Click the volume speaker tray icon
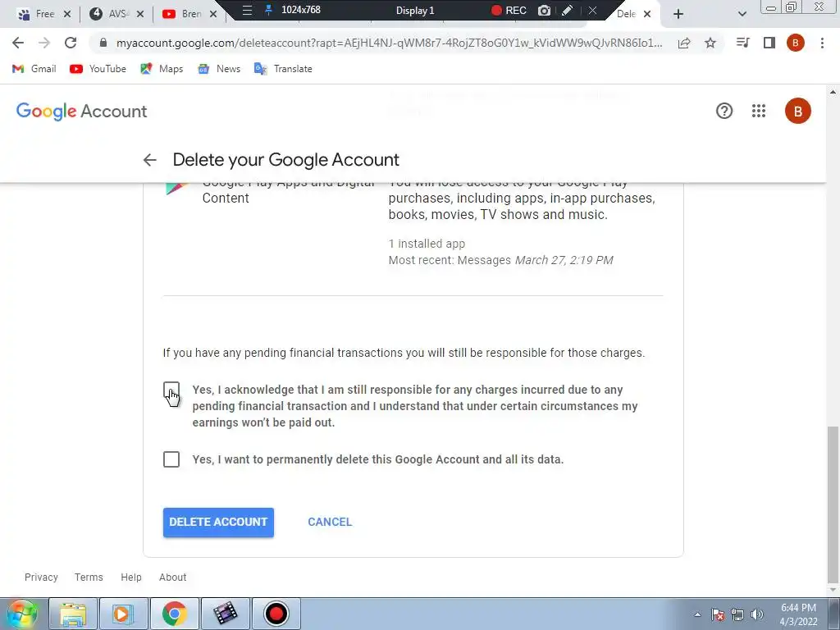The width and height of the screenshot is (840, 630). tap(757, 614)
